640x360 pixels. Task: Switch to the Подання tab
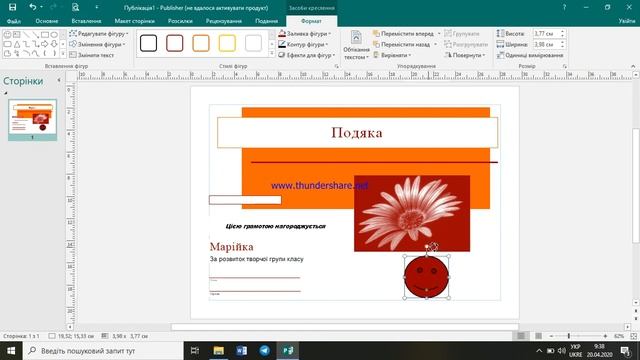(266, 21)
